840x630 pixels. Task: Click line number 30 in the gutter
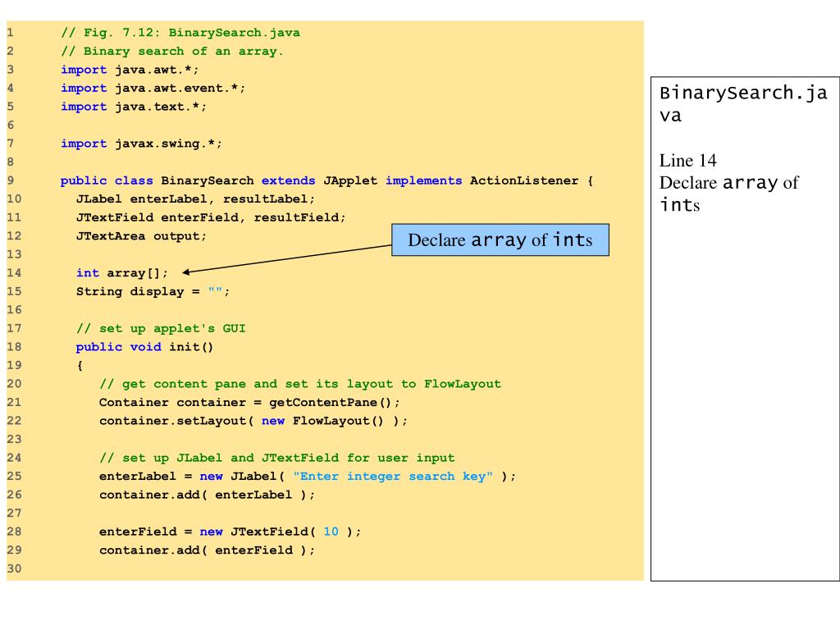pos(14,569)
